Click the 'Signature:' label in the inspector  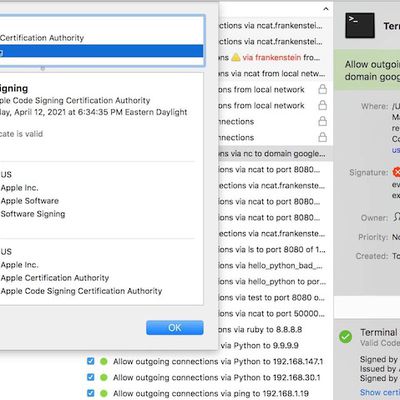[369, 172]
